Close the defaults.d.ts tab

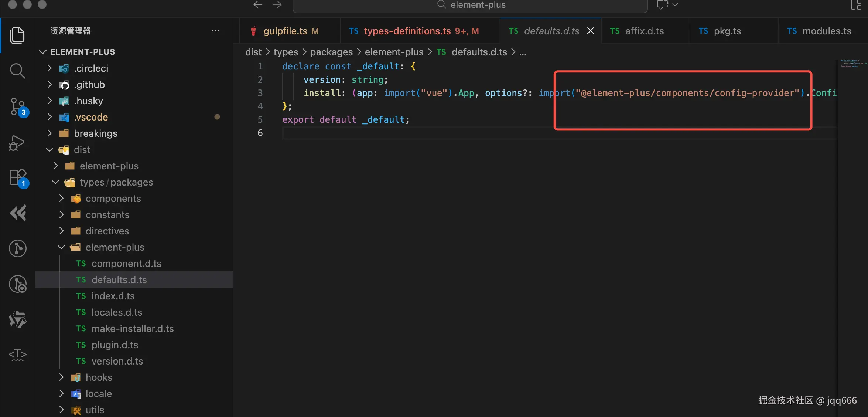point(591,31)
